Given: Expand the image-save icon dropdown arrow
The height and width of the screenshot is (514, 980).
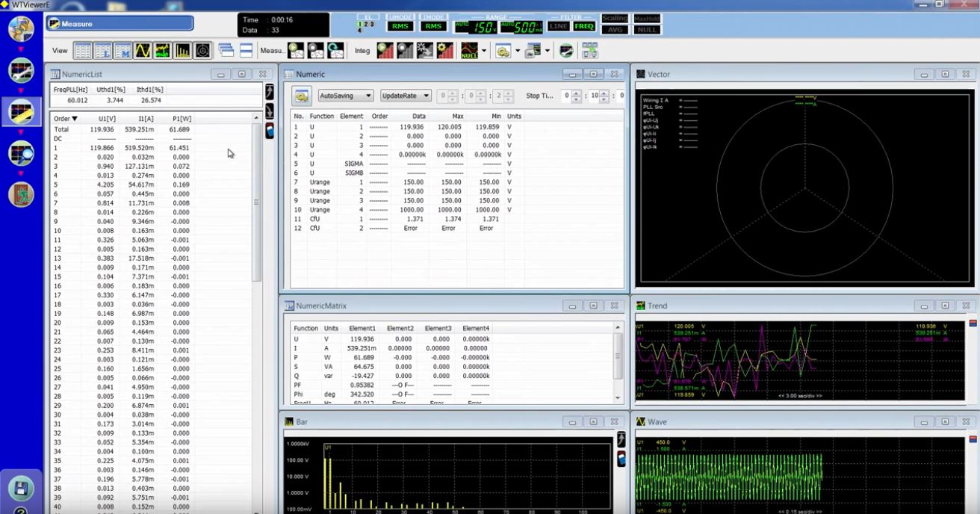Looking at the screenshot, I should click(x=547, y=51).
